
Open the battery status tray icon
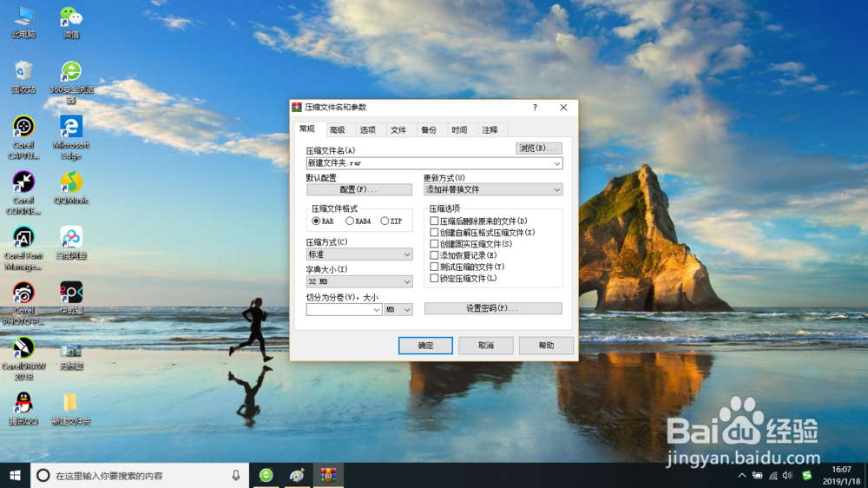point(757,476)
